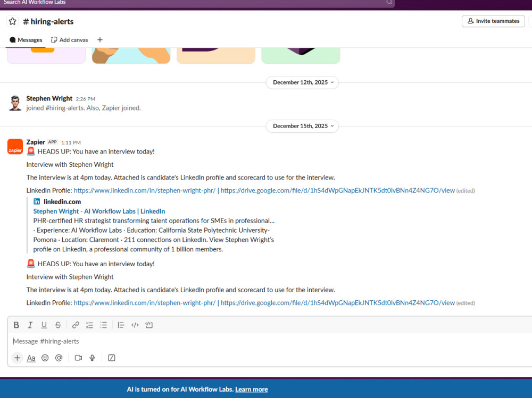Click the linkedin.com source name
The width and height of the screenshot is (532, 398).
tap(62, 202)
